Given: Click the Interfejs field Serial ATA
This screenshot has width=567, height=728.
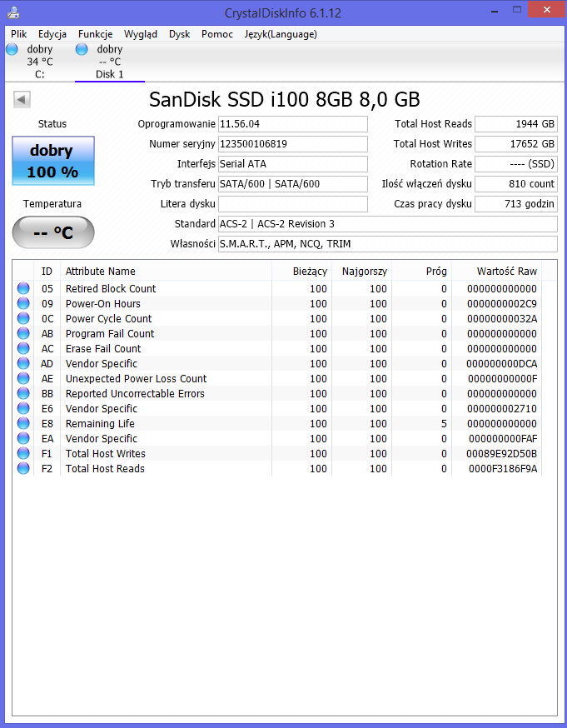Looking at the screenshot, I should click(x=293, y=164).
